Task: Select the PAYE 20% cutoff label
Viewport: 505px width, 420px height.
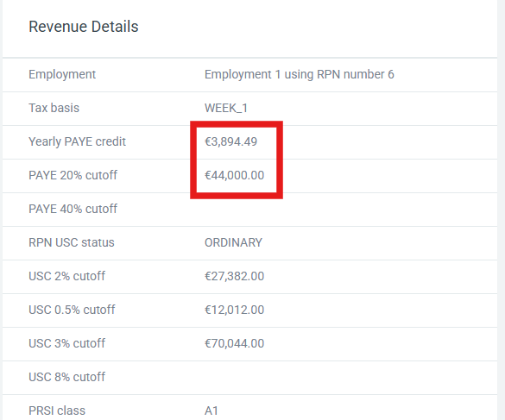Action: click(73, 175)
